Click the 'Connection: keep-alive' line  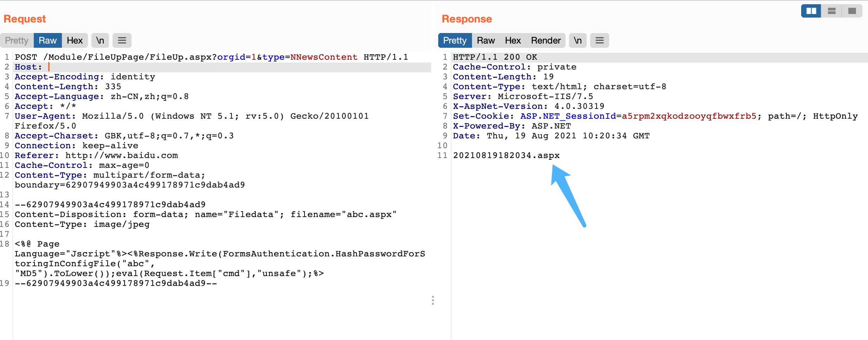[76, 146]
